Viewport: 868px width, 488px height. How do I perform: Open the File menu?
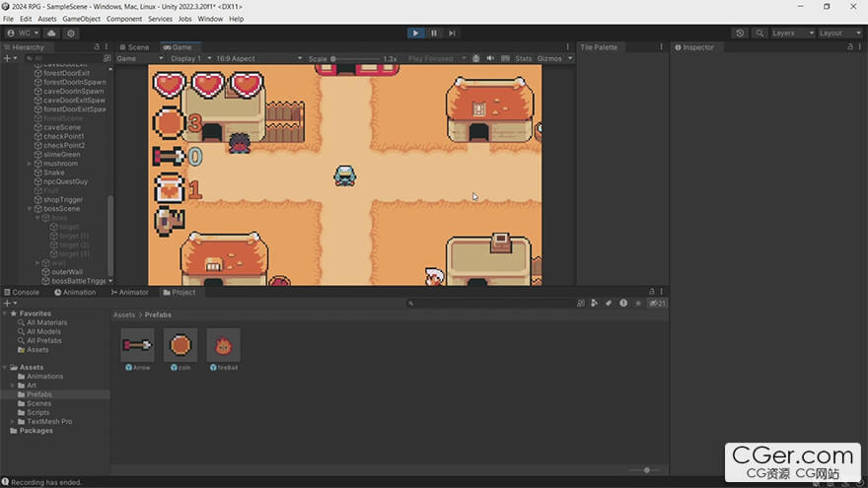click(x=8, y=19)
